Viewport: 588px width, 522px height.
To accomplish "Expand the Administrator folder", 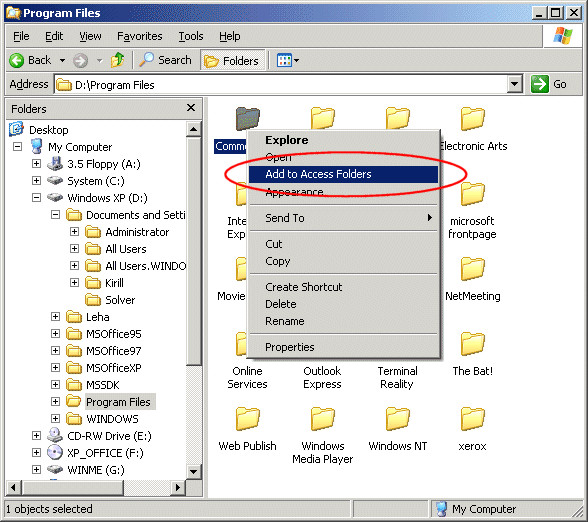I will coord(74,232).
